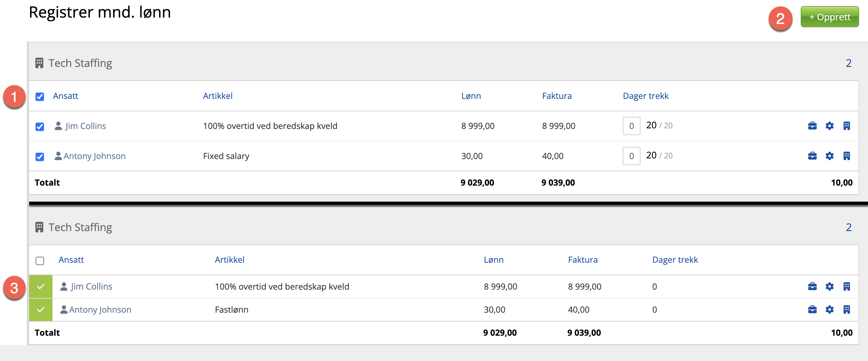Open Jim Collins link in top table

pos(85,126)
